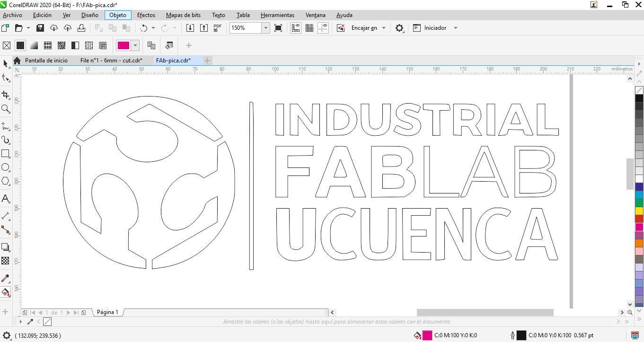644x342 pixels.
Task: Click the Página 1 page tab
Action: (x=107, y=312)
